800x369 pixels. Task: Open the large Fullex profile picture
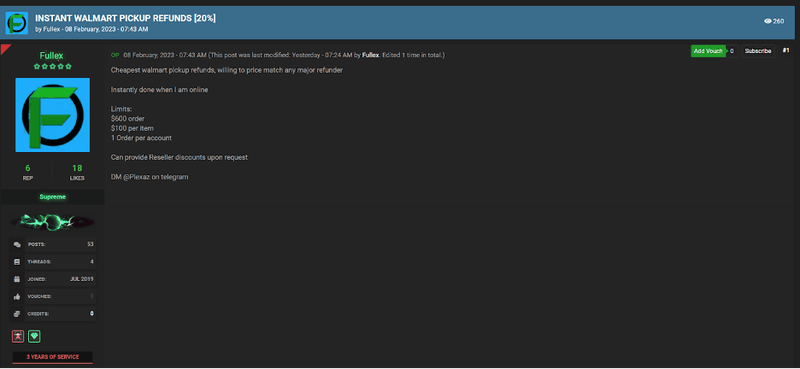53,115
